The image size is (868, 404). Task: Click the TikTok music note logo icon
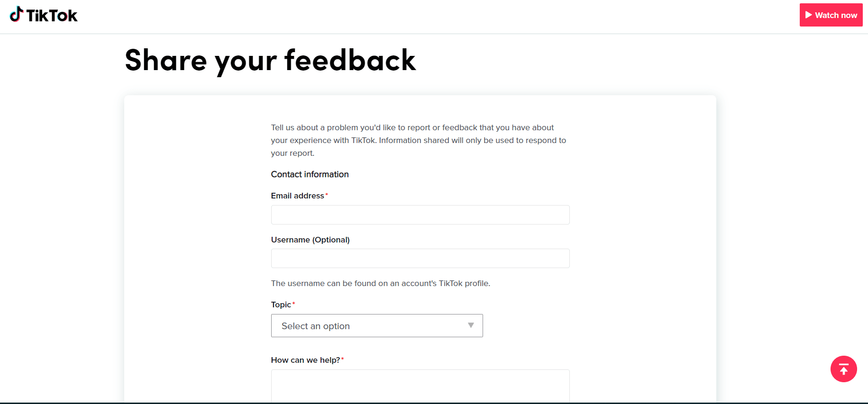(x=16, y=15)
